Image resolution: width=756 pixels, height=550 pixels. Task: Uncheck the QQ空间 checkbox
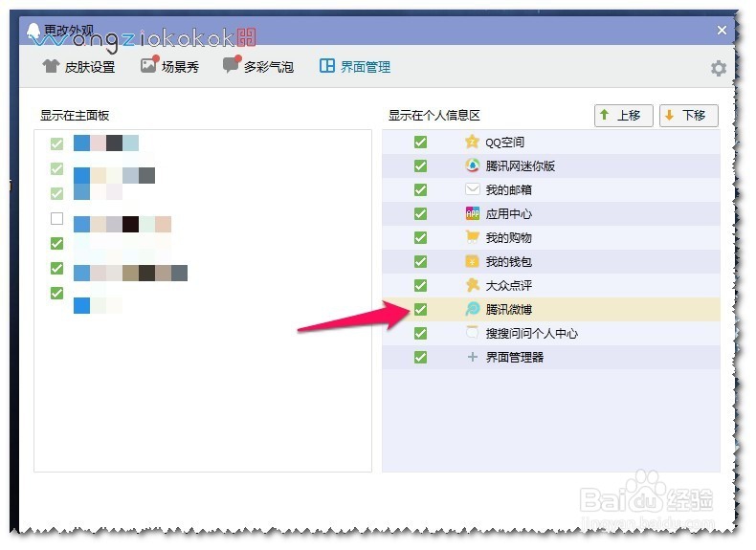pos(420,142)
